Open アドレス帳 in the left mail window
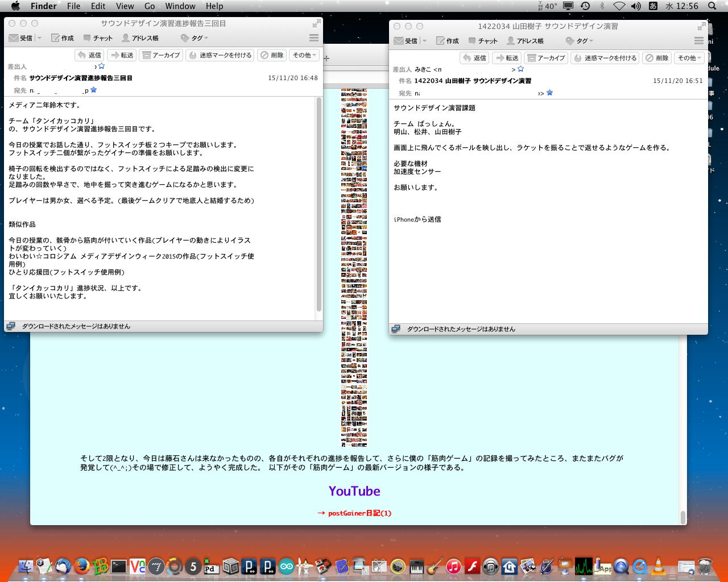728x582 pixels. coord(140,38)
